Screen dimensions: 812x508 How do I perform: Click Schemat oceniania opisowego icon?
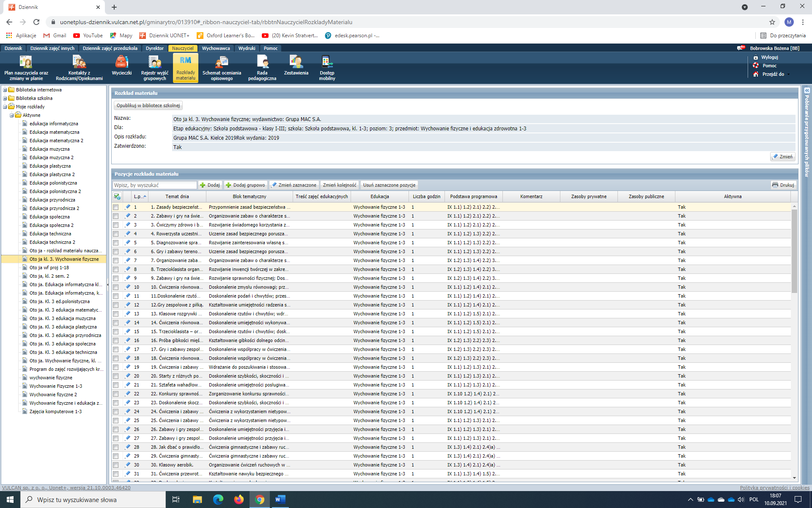click(x=222, y=67)
